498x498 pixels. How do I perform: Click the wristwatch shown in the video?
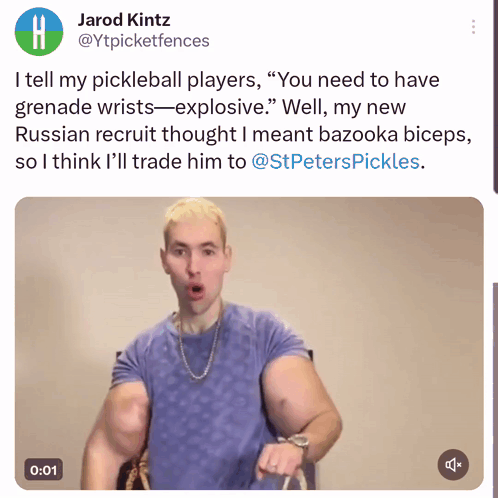(297, 442)
